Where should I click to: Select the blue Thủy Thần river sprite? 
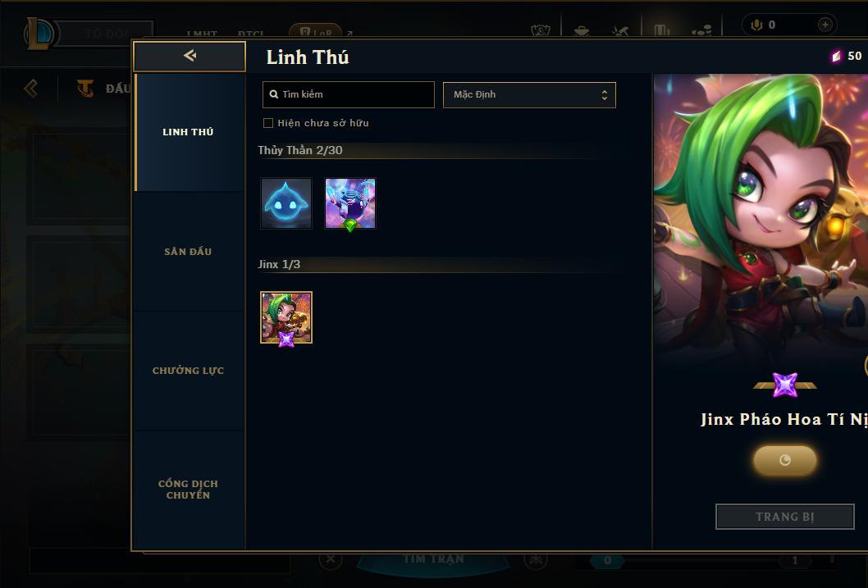pos(286,203)
